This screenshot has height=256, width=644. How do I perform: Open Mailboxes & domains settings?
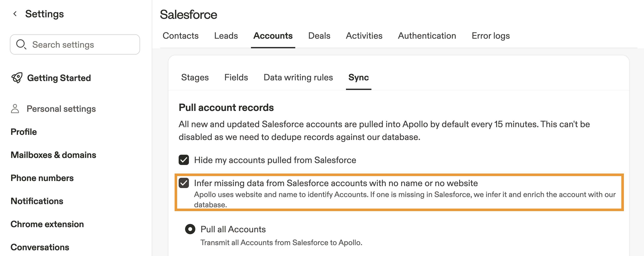click(53, 155)
